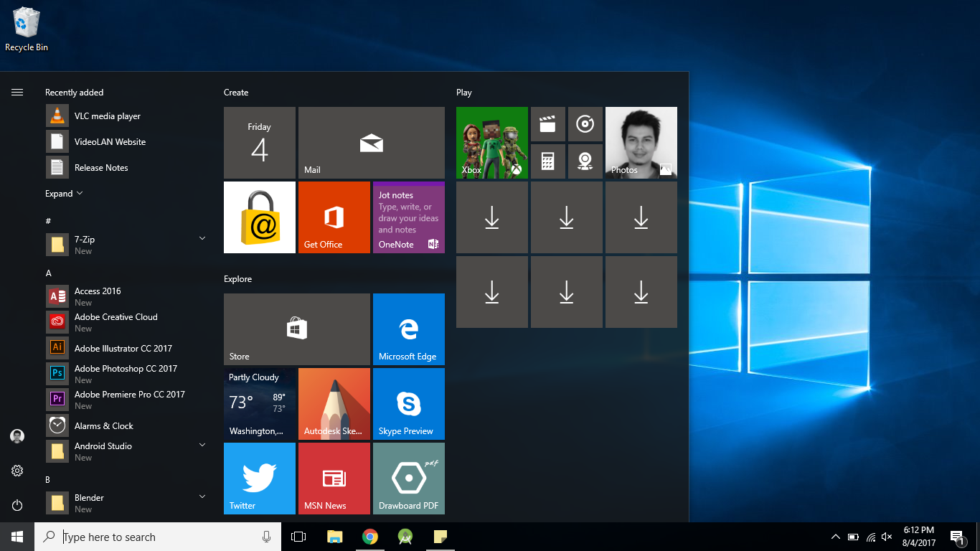This screenshot has width=980, height=551.
Task: Open Sticky Notes from taskbar
Action: [440, 537]
